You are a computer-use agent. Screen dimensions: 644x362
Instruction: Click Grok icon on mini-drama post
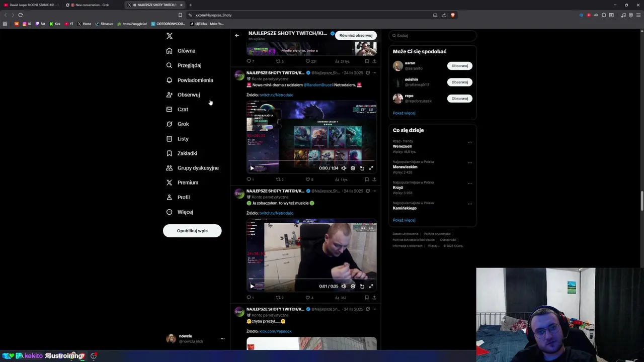click(x=368, y=73)
